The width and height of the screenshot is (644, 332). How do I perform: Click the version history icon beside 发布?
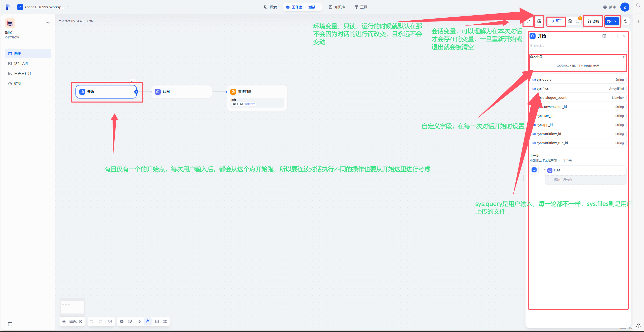(626, 21)
